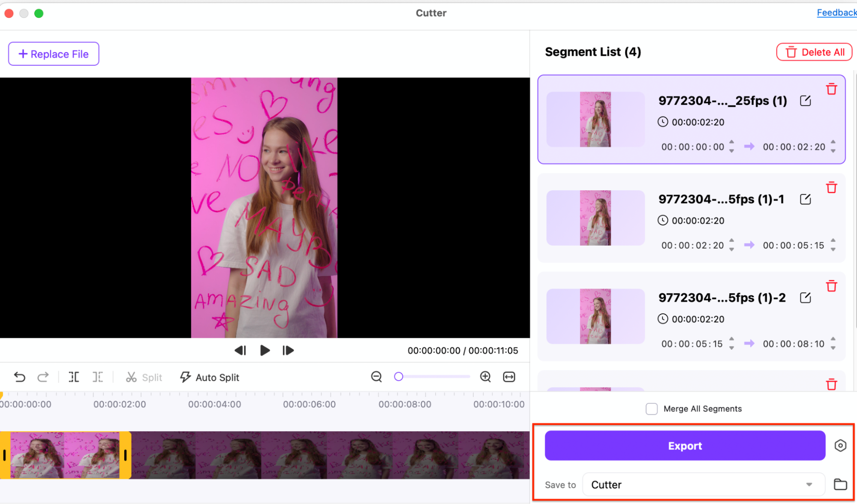Click the trim start bracket icon

coord(74,377)
